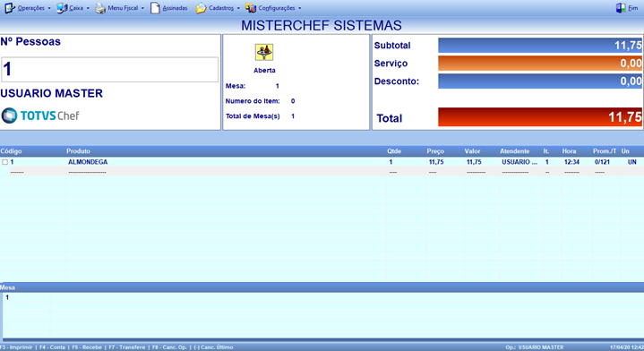This screenshot has width=644, height=351.
Task: Sort by the Valor column header
Action: pos(472,151)
